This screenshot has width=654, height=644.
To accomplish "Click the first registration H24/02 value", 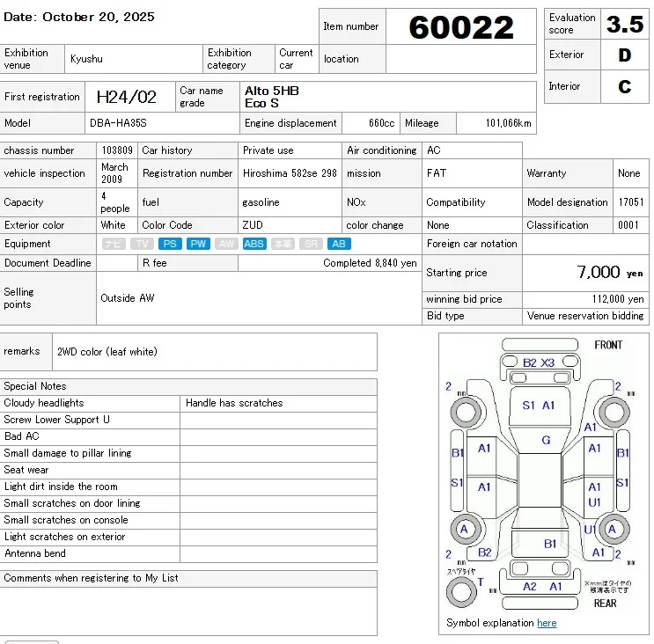I will click(127, 97).
